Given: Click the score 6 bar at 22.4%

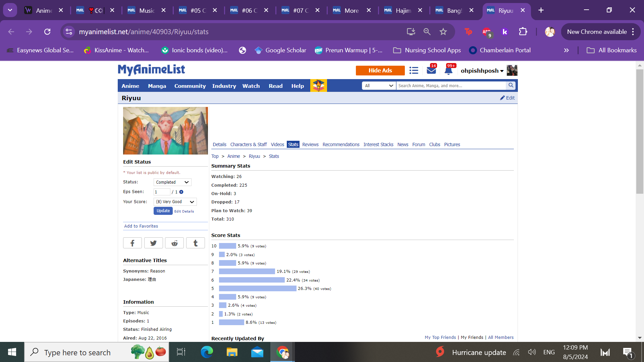Looking at the screenshot, I should point(252,280).
